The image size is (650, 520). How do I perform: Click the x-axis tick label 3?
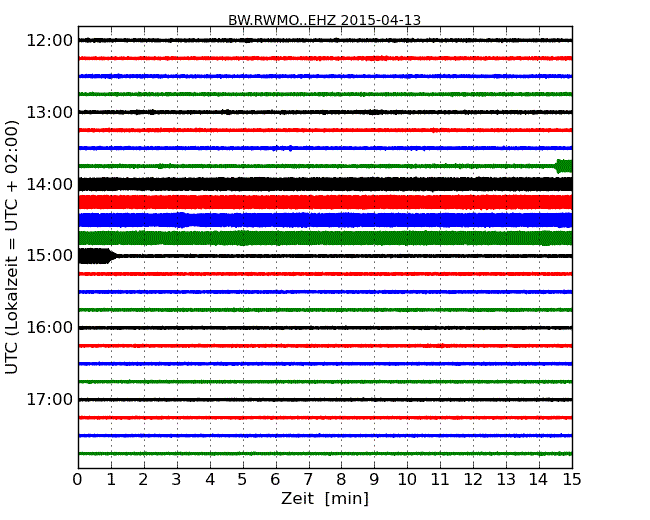click(177, 480)
